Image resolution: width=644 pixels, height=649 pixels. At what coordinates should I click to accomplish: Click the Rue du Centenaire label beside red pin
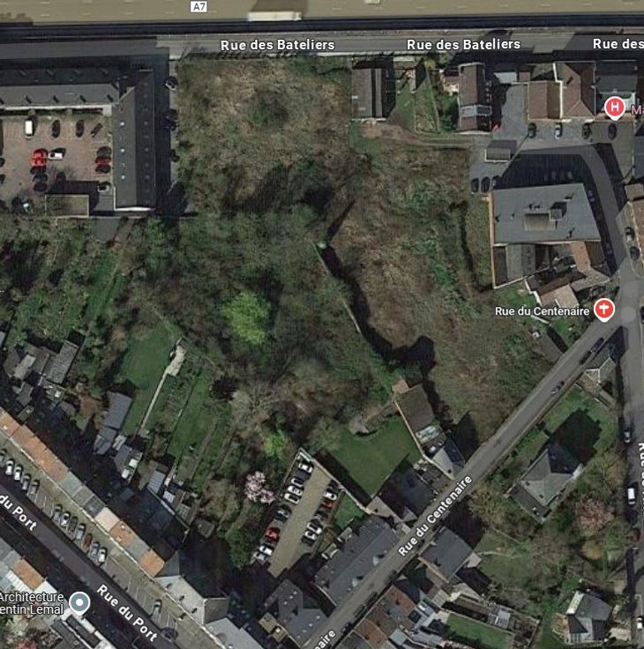coord(543,311)
